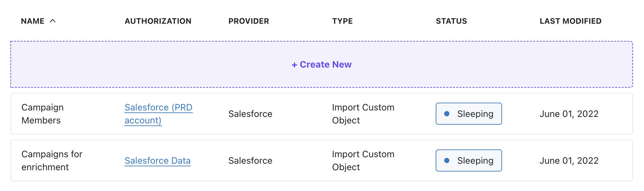Open the Salesforce Data authorization link
The image size is (644, 191).
point(158,160)
